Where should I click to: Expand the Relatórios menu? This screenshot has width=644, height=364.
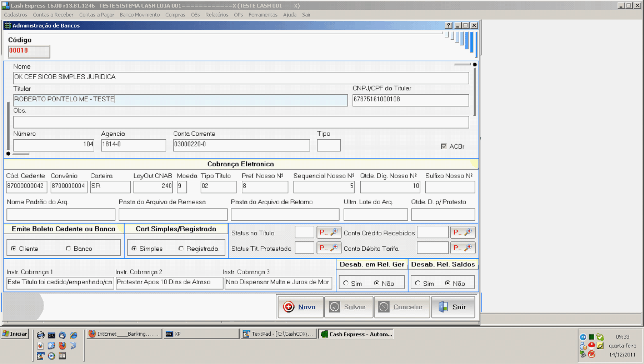217,15
